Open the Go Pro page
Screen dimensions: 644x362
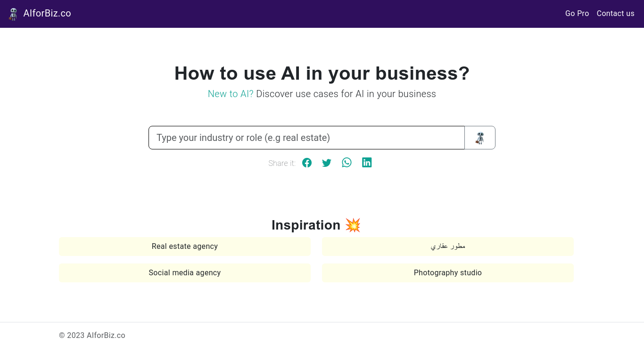coord(577,13)
